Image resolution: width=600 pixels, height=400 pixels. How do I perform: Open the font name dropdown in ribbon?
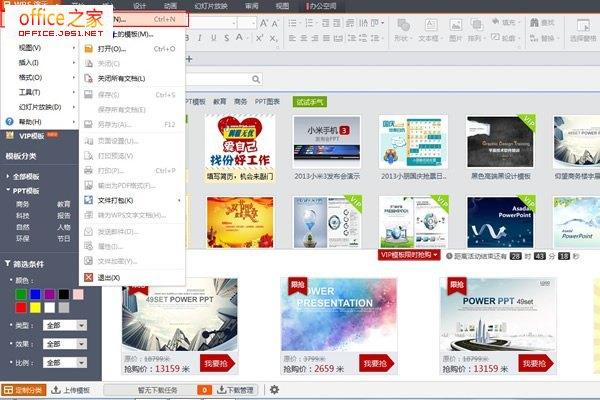[x=234, y=23]
